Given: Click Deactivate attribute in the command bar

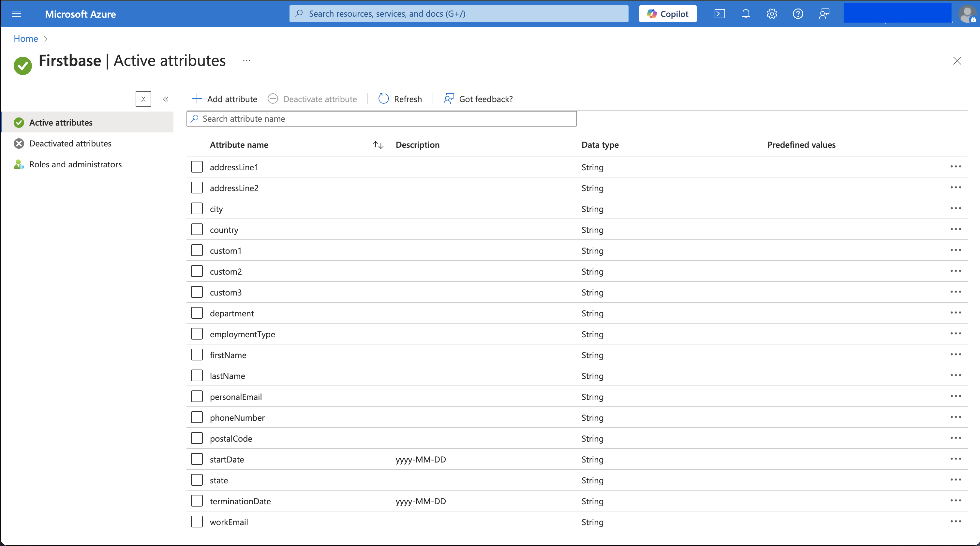Looking at the screenshot, I should [x=312, y=99].
